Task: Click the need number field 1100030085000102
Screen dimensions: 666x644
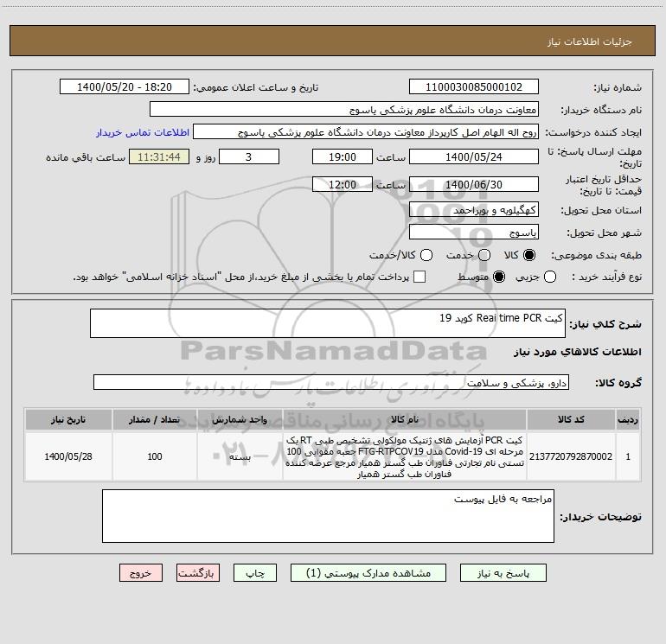Action: 474,86
